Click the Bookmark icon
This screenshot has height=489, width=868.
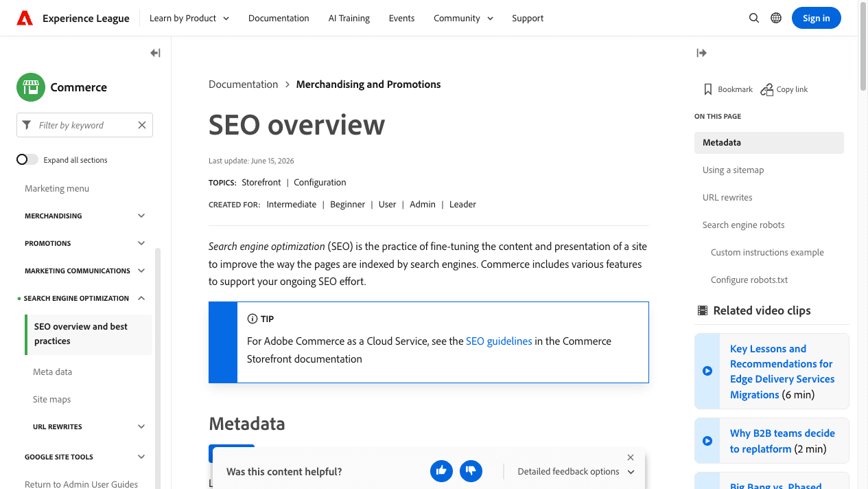coord(708,89)
